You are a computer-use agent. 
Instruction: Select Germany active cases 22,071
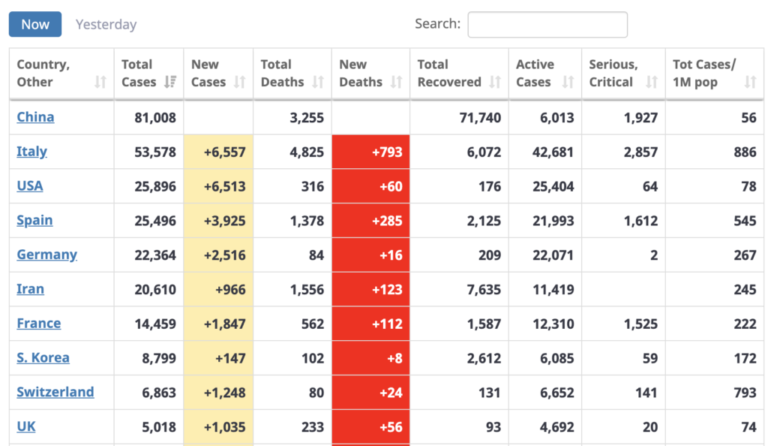click(553, 255)
